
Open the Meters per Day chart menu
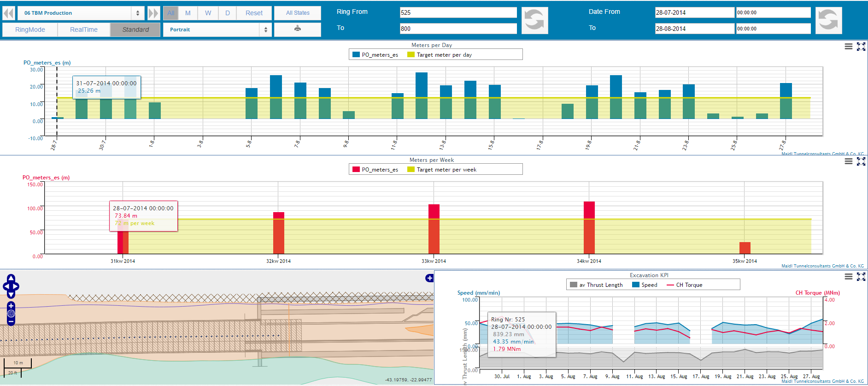click(848, 47)
